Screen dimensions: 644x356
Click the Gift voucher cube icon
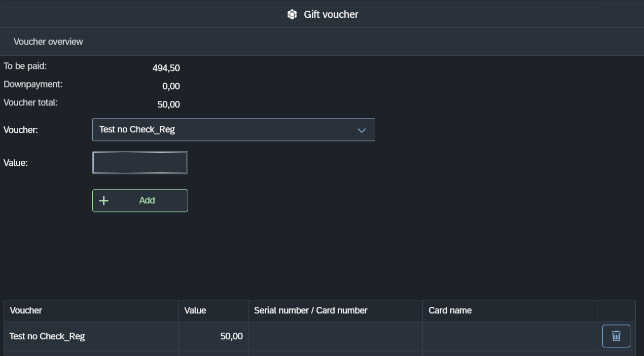click(292, 15)
